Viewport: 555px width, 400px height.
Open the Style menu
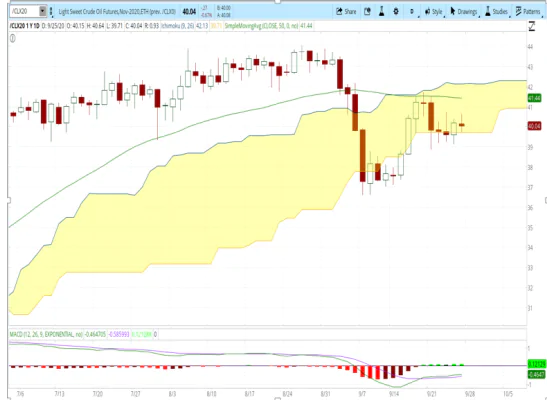tap(434, 12)
